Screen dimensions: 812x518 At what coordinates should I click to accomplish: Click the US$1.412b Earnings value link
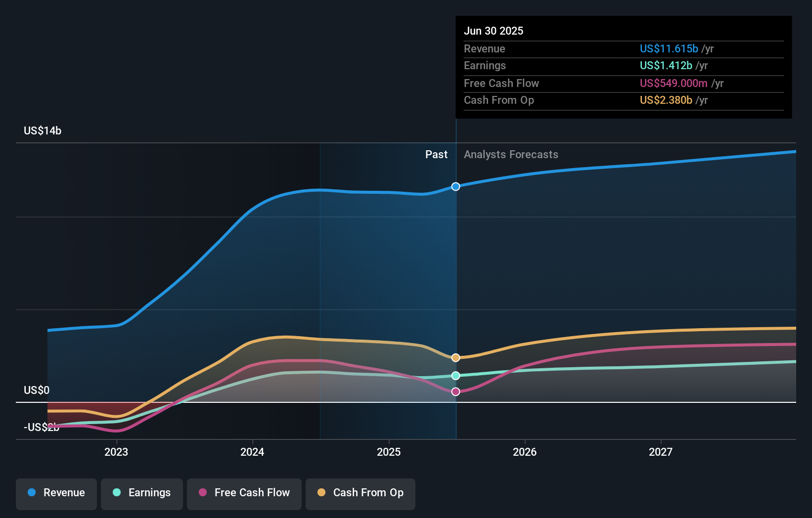666,66
